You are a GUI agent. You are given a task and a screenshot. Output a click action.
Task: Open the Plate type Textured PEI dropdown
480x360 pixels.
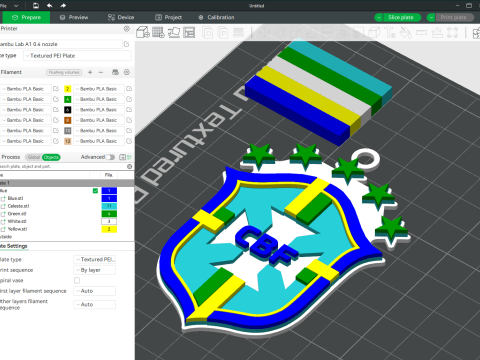(x=95, y=259)
